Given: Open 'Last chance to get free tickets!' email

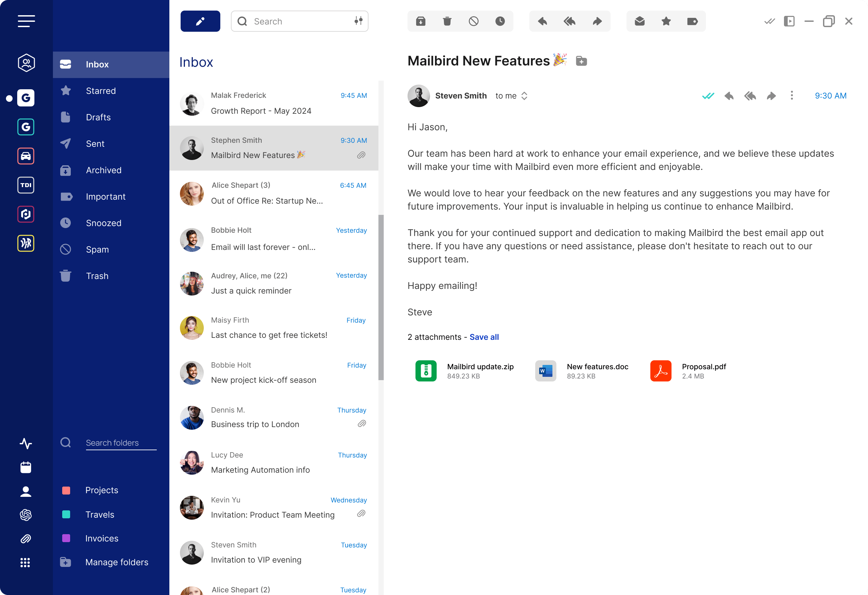Looking at the screenshot, I should coord(274,328).
